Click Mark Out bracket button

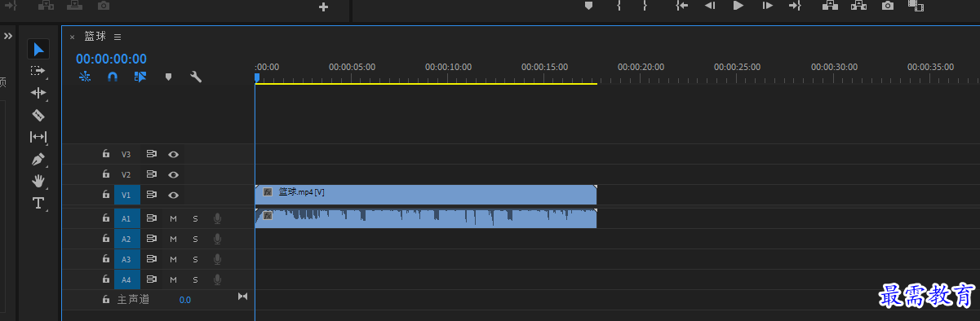[x=645, y=6]
